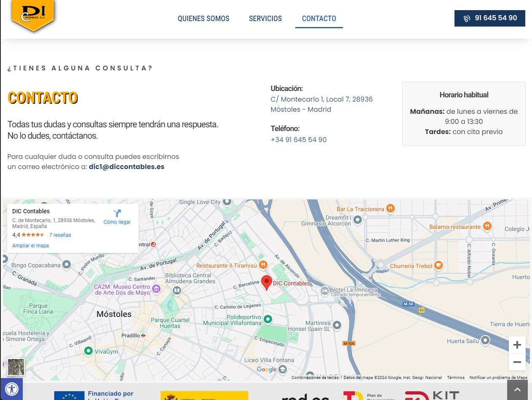This screenshot has height=400, width=532.
Task: Click the DIC Contables logo
Action: 33,15
